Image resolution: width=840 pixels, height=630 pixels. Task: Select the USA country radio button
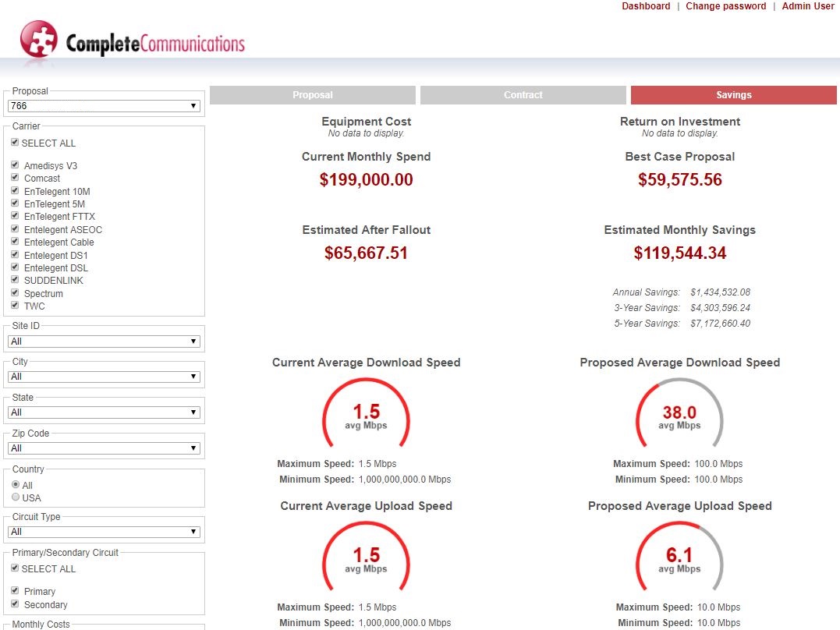(16, 497)
